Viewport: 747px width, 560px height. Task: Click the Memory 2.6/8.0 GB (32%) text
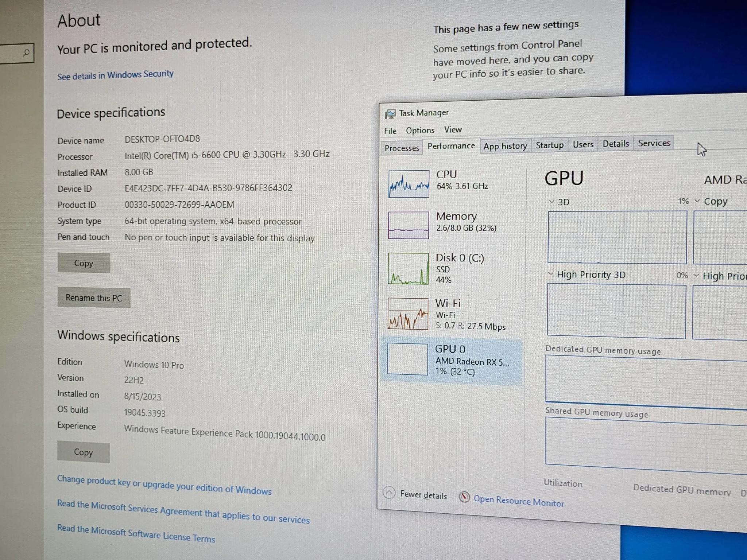(466, 228)
